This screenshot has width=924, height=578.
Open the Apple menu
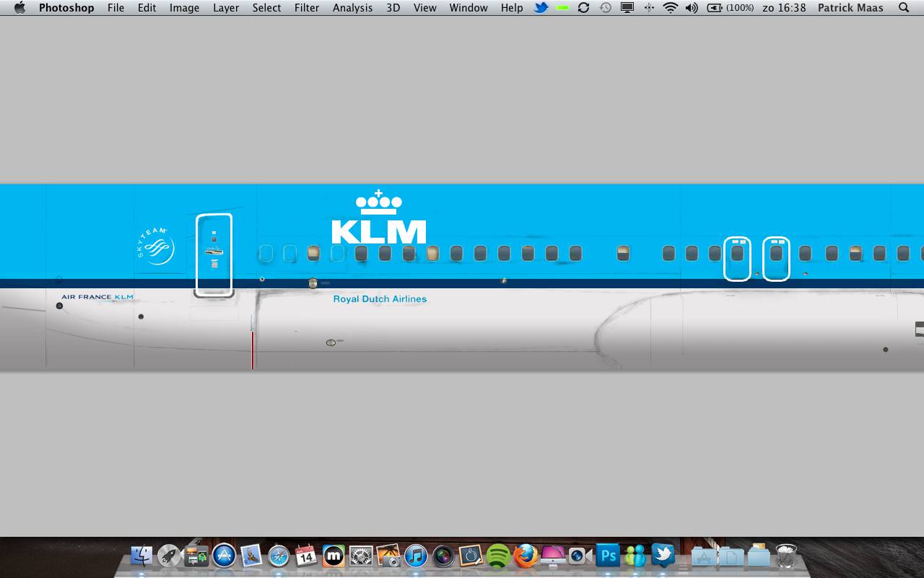[x=19, y=8]
